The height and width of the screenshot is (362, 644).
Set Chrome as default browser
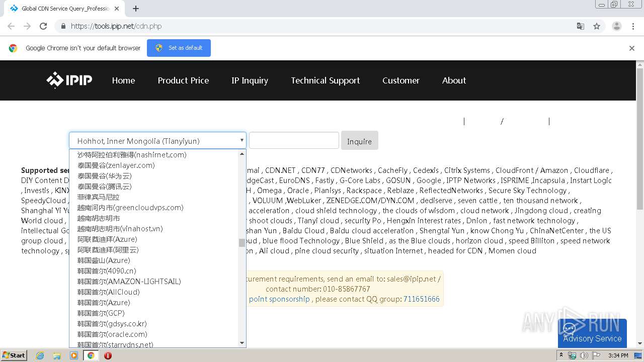pyautogui.click(x=179, y=48)
